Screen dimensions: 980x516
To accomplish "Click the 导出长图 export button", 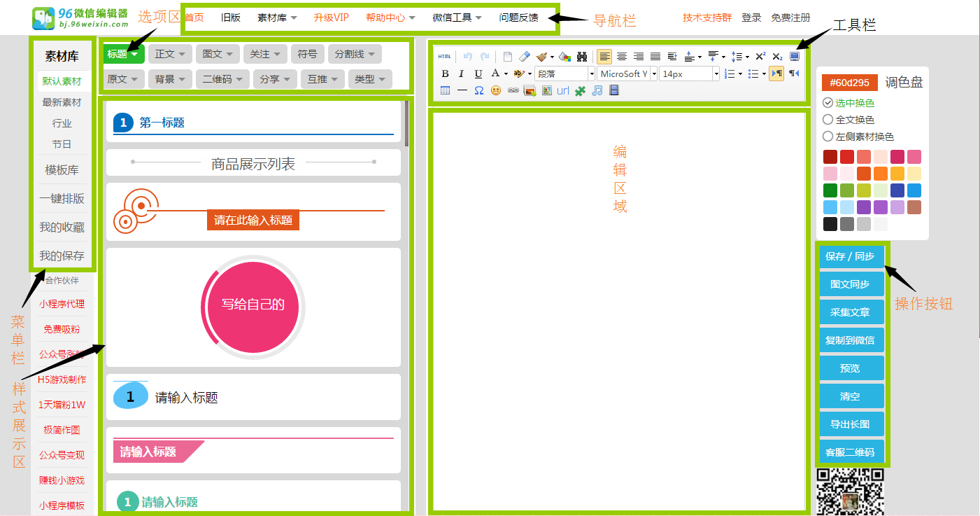I will click(x=850, y=424).
